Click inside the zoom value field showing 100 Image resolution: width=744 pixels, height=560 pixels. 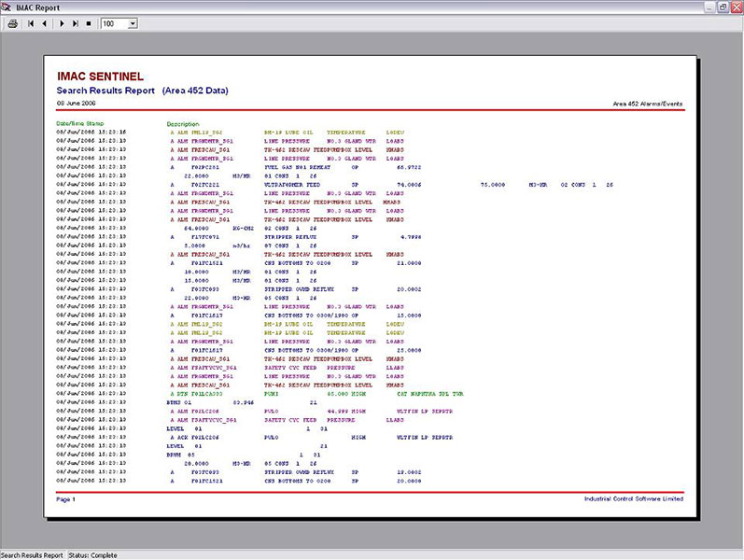click(x=112, y=22)
